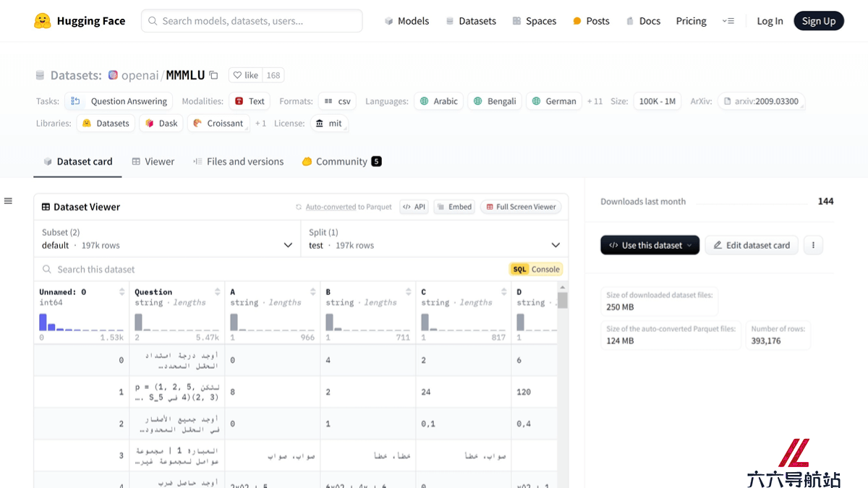Image resolution: width=868 pixels, height=488 pixels.
Task: Expand the '+ 11' more languages list
Action: pyautogui.click(x=595, y=101)
